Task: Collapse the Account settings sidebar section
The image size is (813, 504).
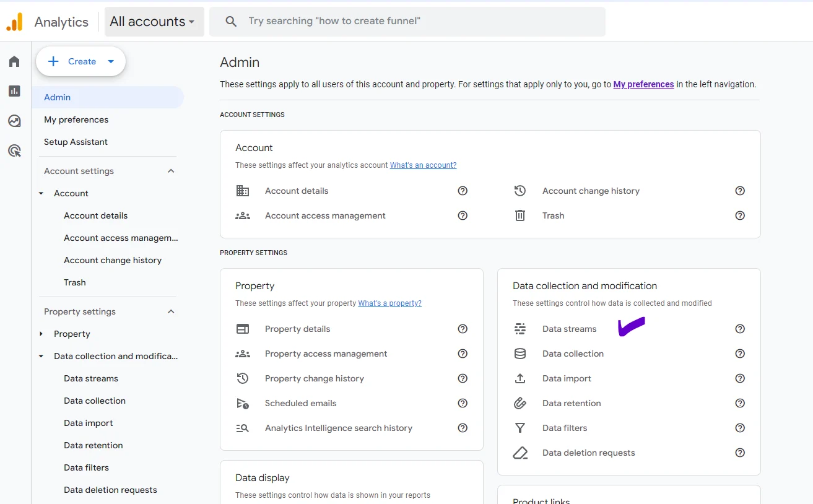Action: [171, 171]
